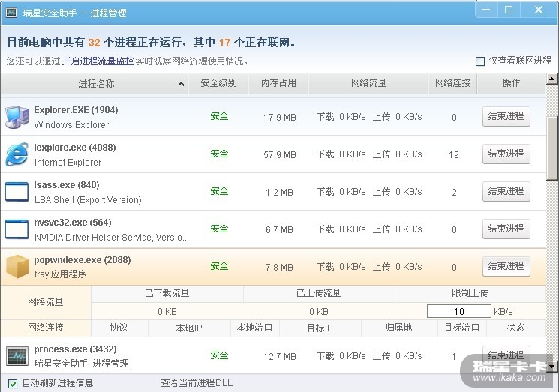Click the Explorer.EXE computer icon
The width and height of the screenshot is (559, 392).
click(17, 117)
